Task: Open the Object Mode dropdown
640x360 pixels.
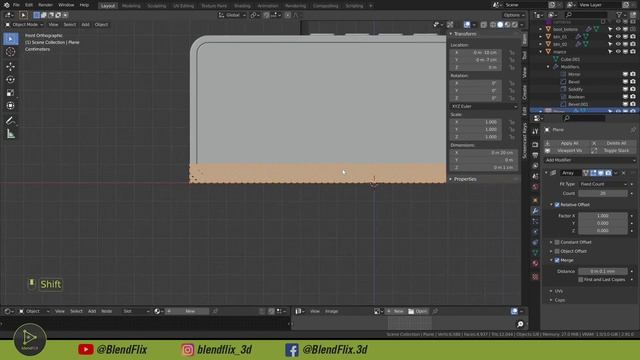Action: [x=24, y=25]
